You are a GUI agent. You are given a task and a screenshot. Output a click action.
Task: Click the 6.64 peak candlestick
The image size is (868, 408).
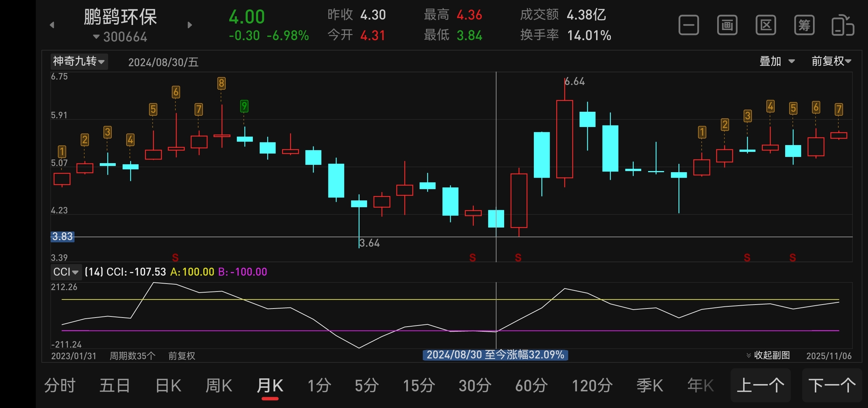564,139
